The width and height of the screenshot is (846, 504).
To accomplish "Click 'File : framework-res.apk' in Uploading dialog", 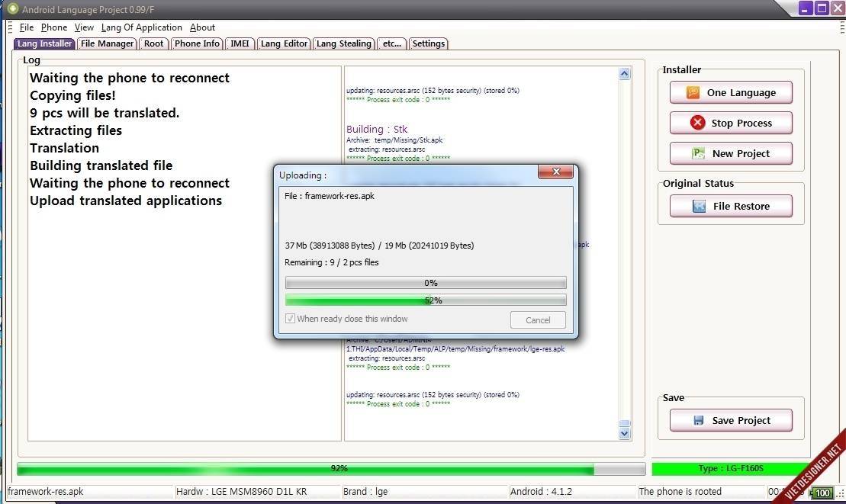I will pyautogui.click(x=329, y=196).
